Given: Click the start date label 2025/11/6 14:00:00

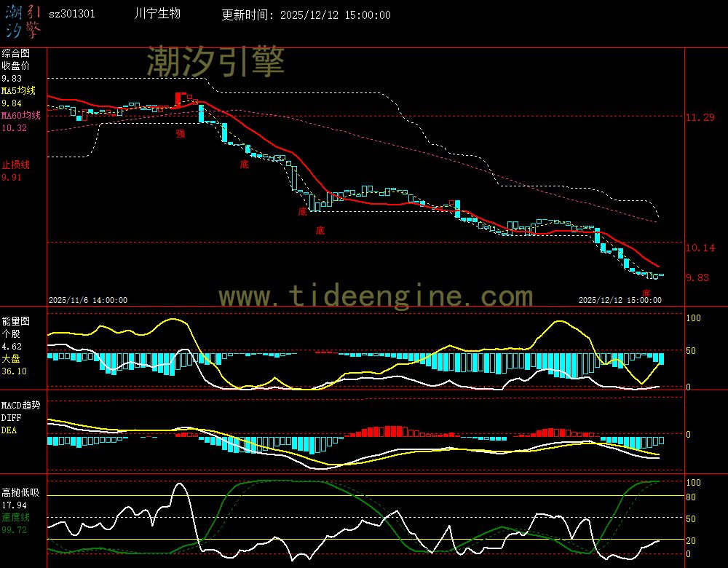Looking at the screenshot, I should click(x=88, y=300).
